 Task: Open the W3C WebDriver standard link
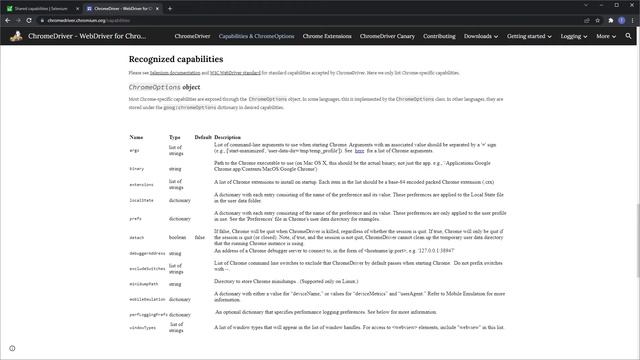[x=235, y=73]
